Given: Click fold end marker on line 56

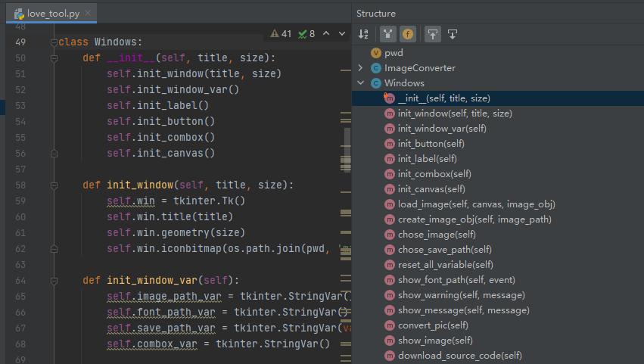Looking at the screenshot, I should pos(54,154).
